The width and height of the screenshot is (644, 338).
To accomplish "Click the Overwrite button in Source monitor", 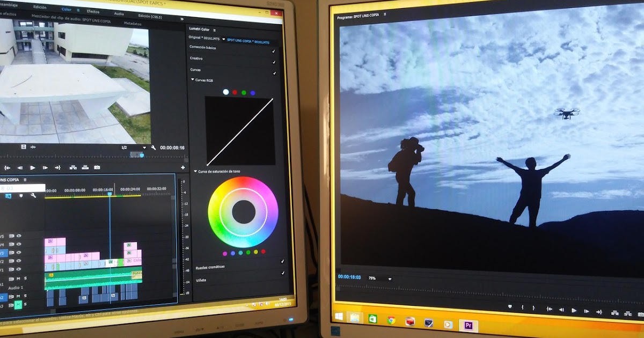I will point(85,168).
